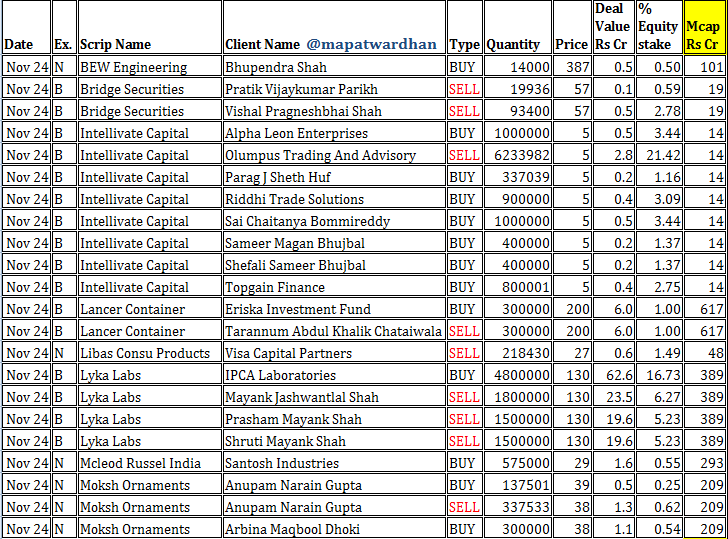728x539 pixels.
Task: Select Mcap '48' cell
Action: pyautogui.click(x=705, y=353)
